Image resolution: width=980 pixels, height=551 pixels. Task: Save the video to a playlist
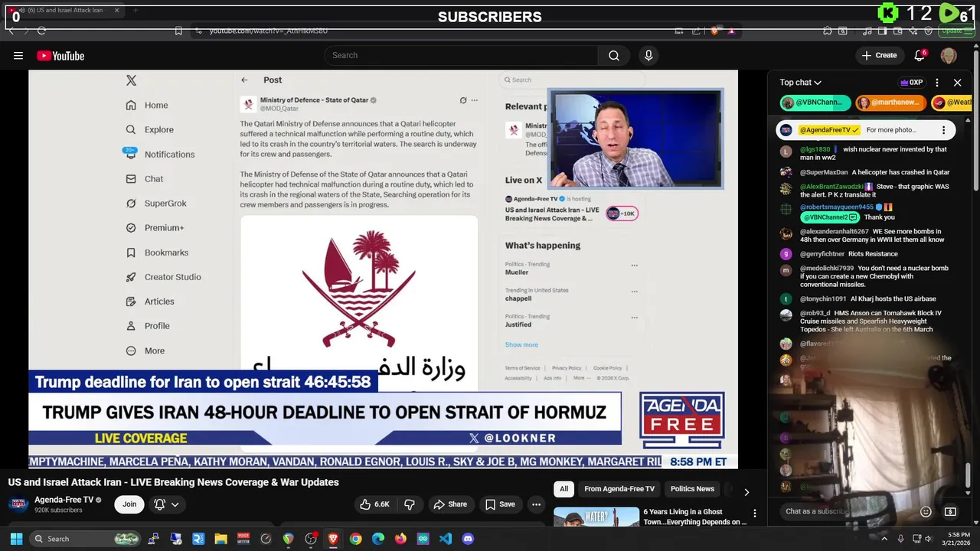coord(501,504)
